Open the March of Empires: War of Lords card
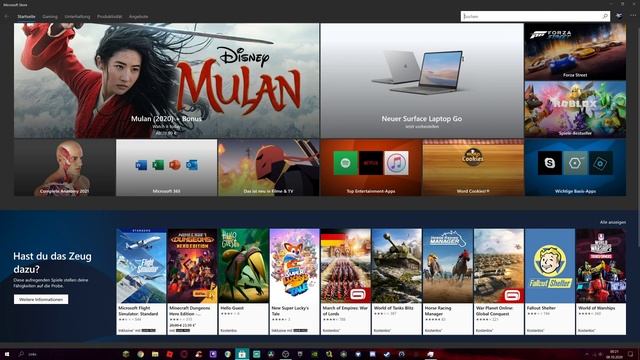 pos(346,282)
